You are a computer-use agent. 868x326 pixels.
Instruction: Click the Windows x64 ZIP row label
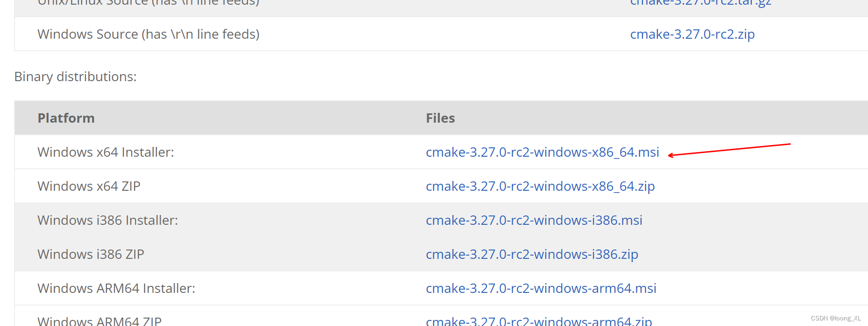point(89,186)
